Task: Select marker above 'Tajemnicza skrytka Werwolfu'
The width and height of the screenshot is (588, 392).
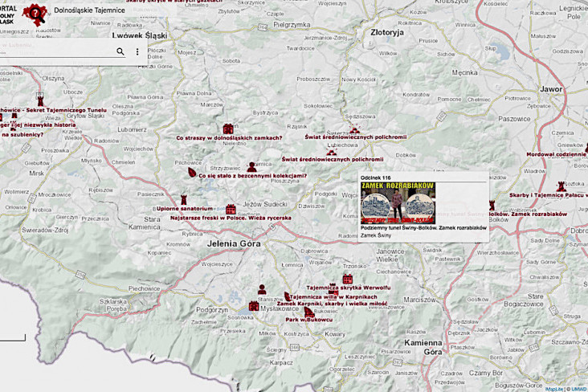Action: (348, 278)
